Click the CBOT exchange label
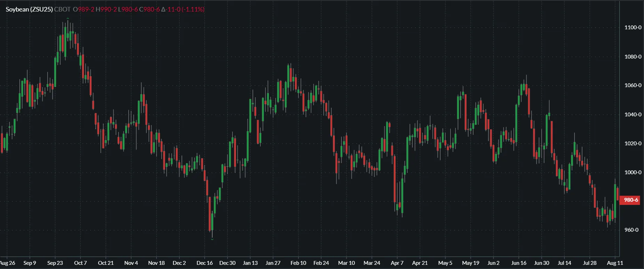644x269 pixels. (x=62, y=9)
